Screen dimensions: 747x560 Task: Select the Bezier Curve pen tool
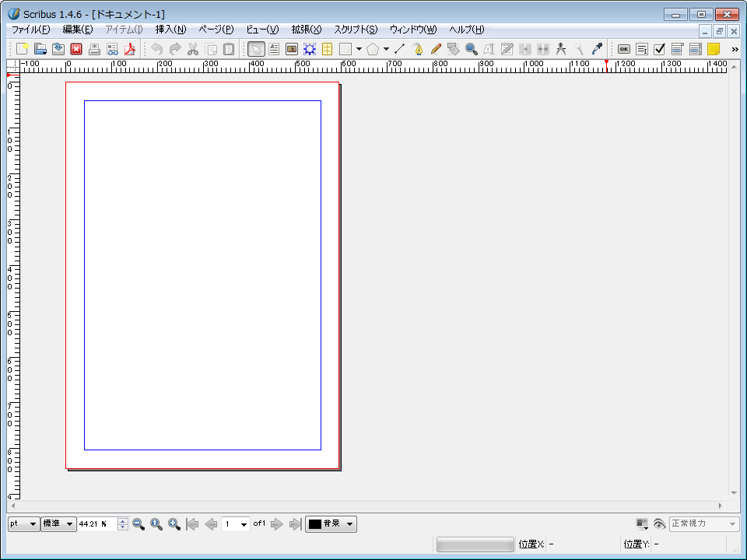coord(418,49)
